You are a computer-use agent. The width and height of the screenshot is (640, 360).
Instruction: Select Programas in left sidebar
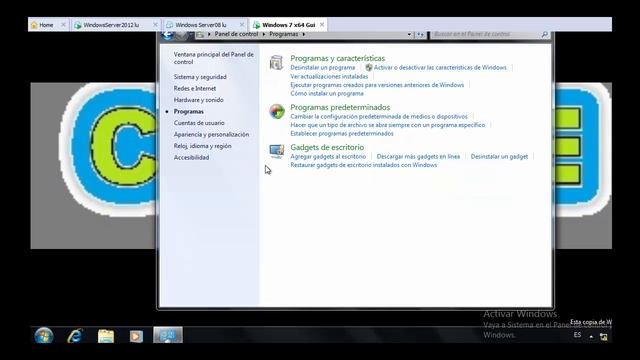(189, 111)
